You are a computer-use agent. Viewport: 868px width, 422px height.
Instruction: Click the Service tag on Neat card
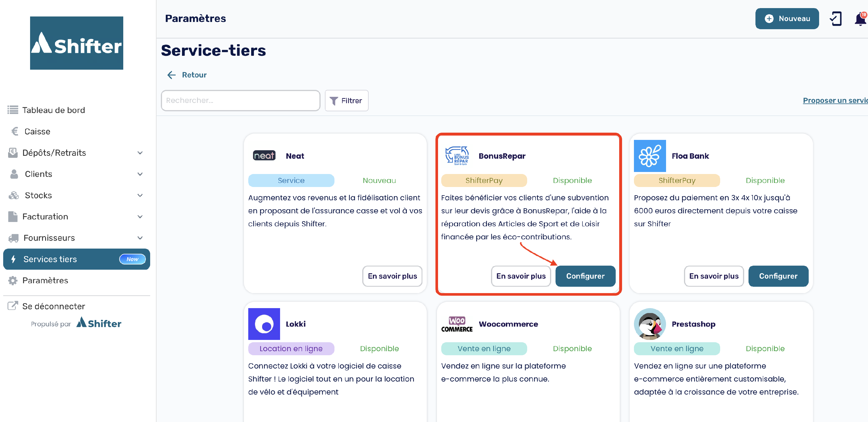(291, 180)
